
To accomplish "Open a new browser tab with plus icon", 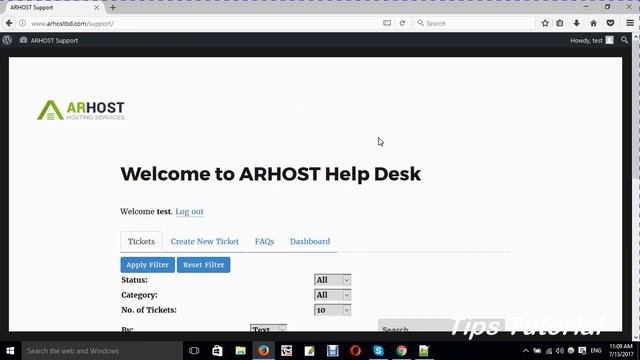I will point(113,7).
